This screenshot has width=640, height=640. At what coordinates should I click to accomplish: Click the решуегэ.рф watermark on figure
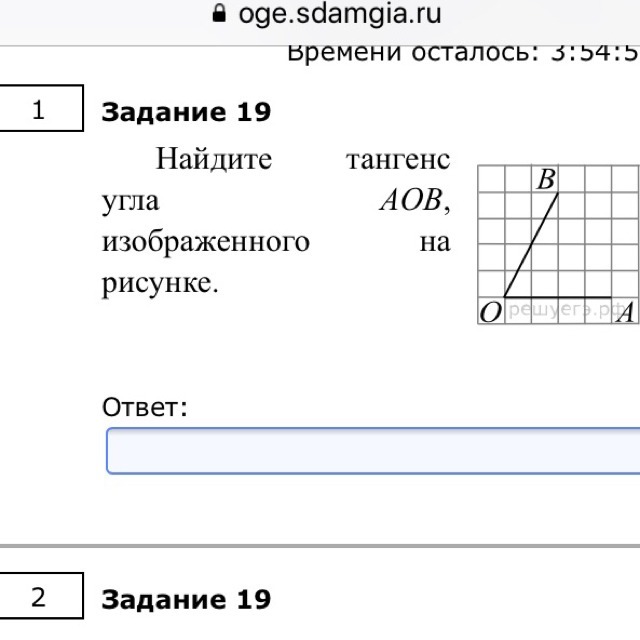pyautogui.click(x=553, y=311)
